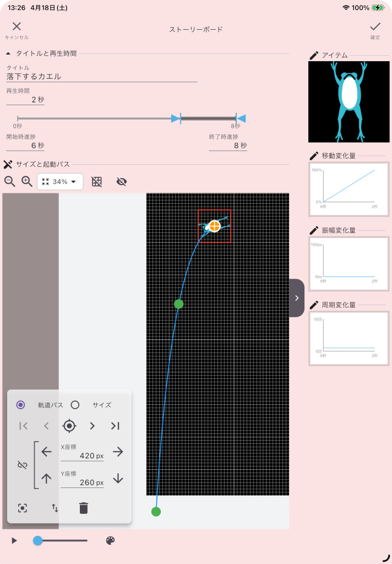Open the 34% zoom level dropdown
Image resolution: width=392 pixels, height=564 pixels.
60,182
